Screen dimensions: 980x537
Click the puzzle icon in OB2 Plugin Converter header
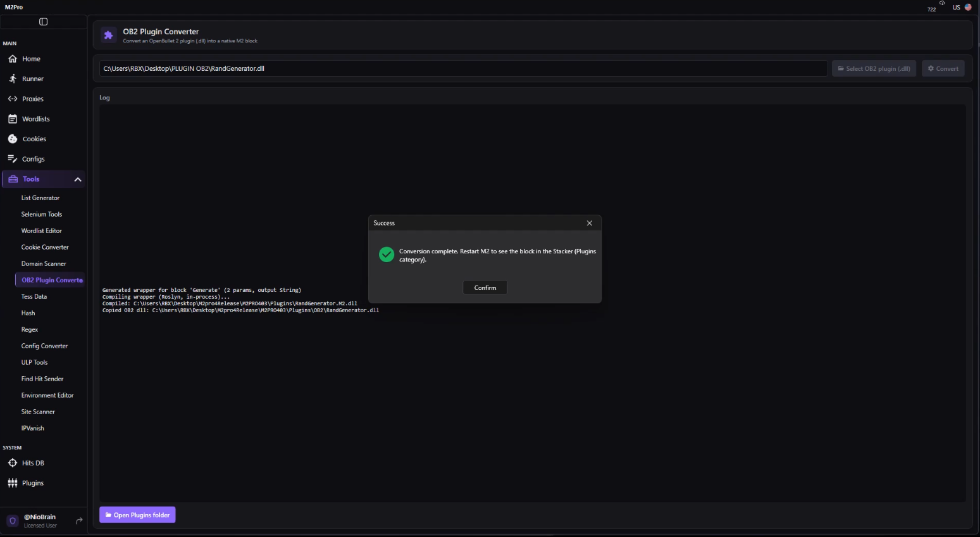pyautogui.click(x=108, y=35)
